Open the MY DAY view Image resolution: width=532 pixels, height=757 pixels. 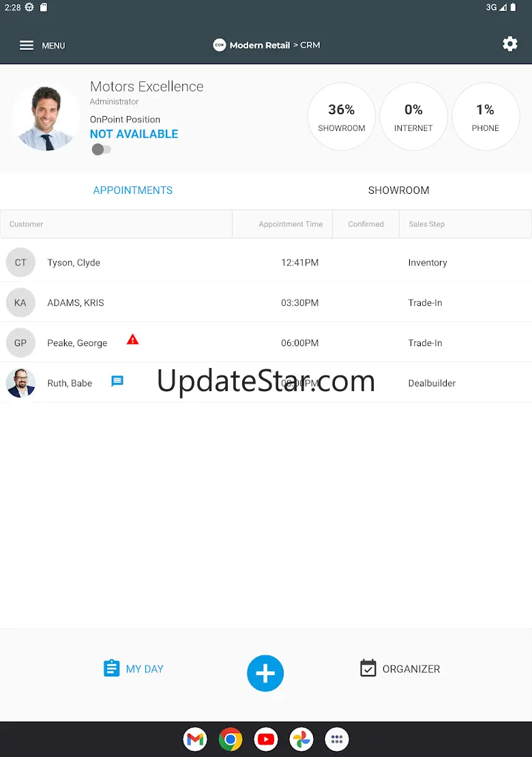(x=134, y=669)
